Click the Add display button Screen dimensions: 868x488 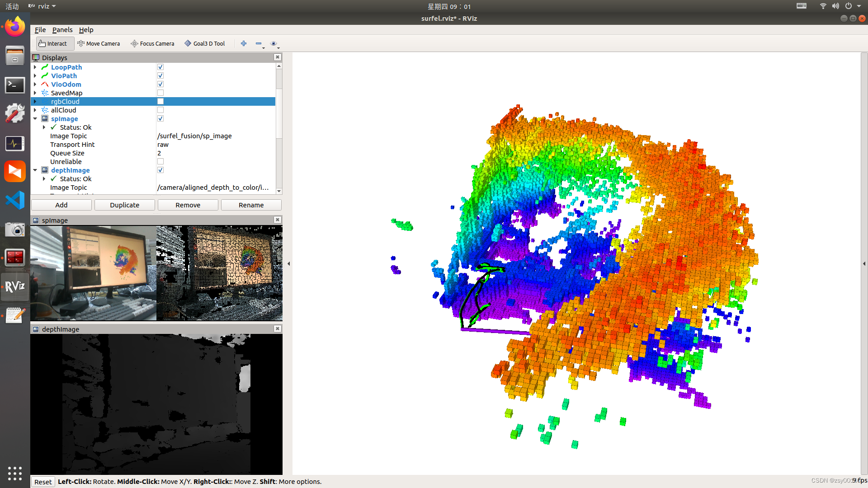61,204
